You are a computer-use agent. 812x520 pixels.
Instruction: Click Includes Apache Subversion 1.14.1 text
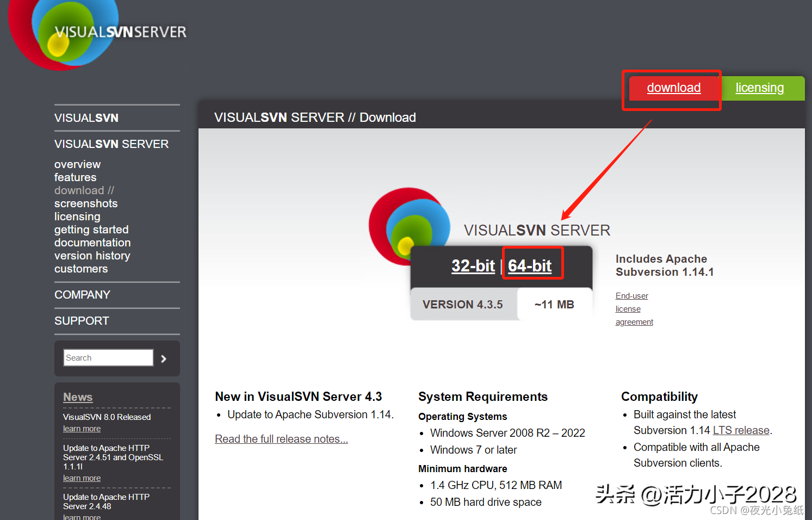pos(665,265)
